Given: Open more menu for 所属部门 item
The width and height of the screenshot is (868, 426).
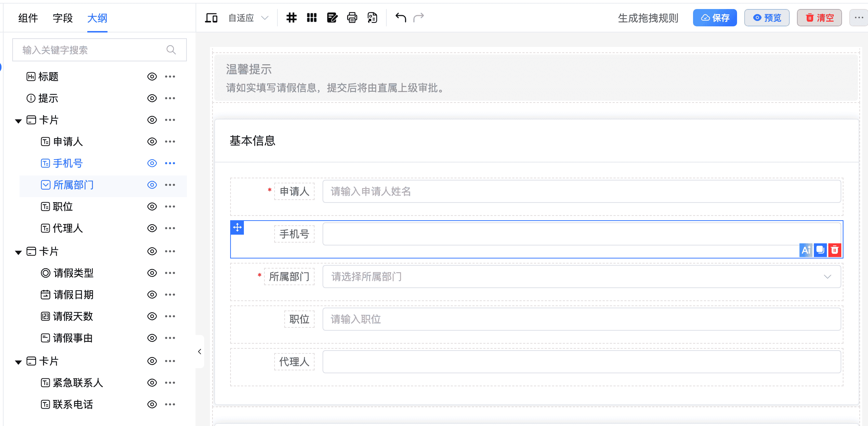Looking at the screenshot, I should [x=170, y=185].
